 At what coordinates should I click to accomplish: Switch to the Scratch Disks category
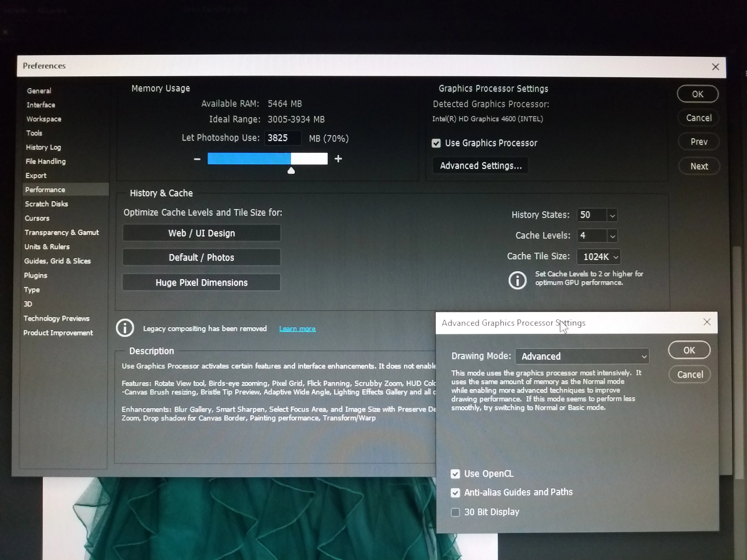47,204
